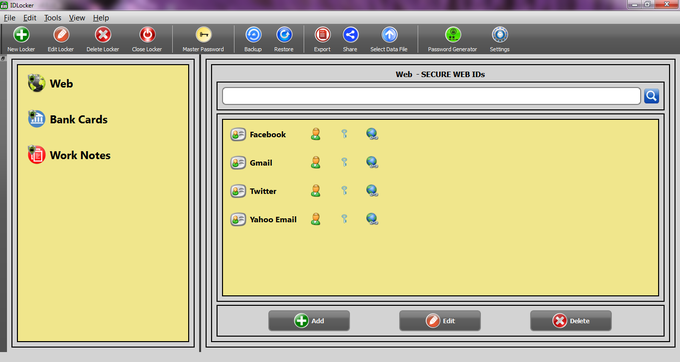Click the bottom Edit button
680x362 pixels.
[440, 321]
